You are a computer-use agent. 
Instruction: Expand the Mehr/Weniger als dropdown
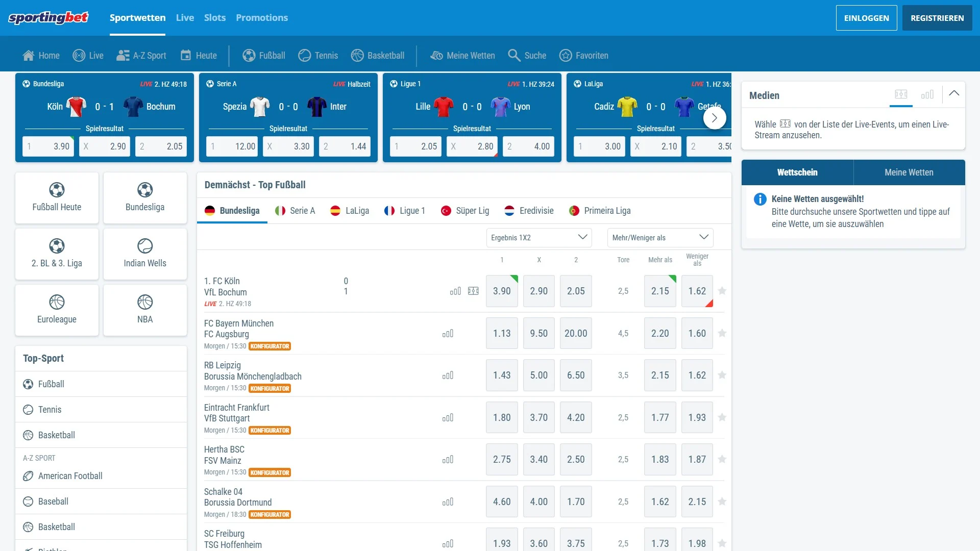[659, 237]
